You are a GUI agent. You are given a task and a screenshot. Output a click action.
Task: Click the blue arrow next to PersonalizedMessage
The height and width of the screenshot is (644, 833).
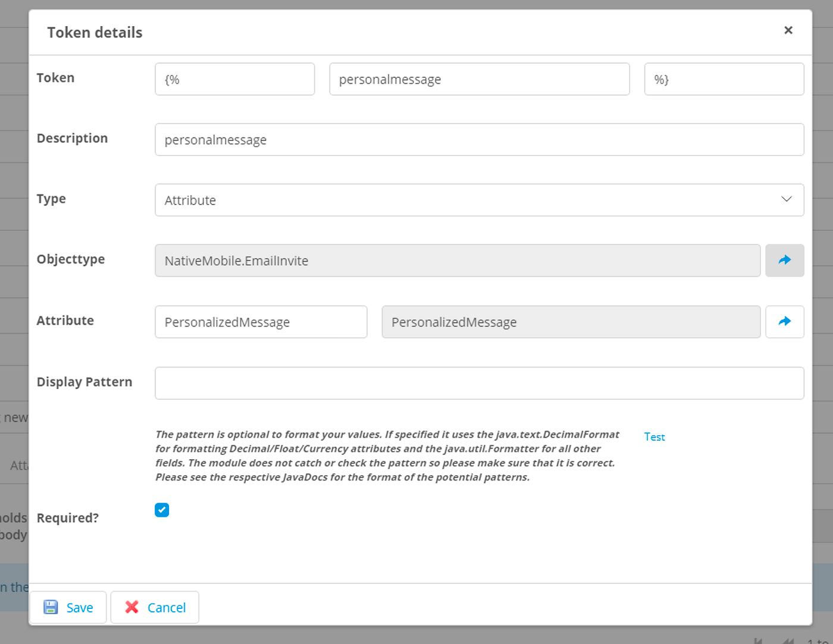coord(785,322)
